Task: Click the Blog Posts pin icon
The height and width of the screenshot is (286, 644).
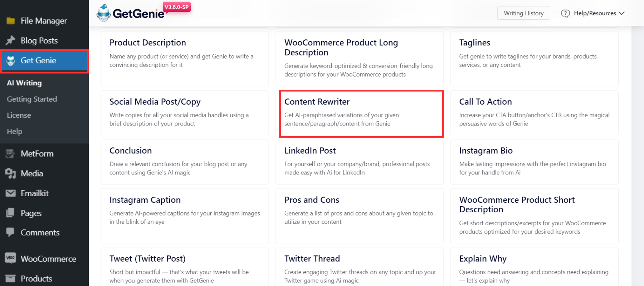Action: (11, 40)
